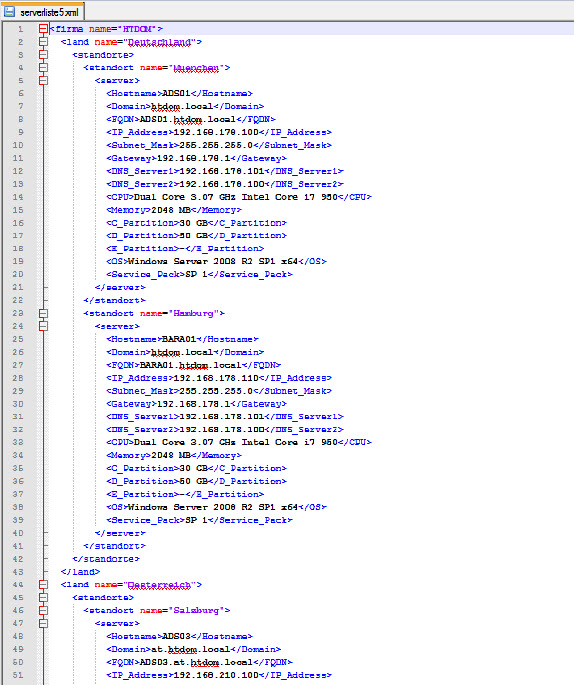Collapse the standort Muenchen fold marker
Image resolution: width=574 pixels, height=685 pixels.
tap(43, 68)
